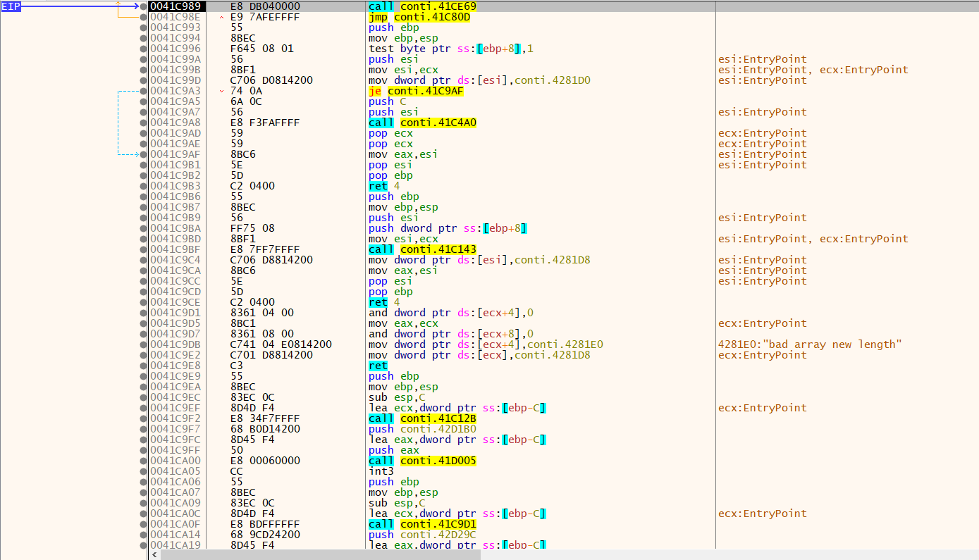Click the ret instruction at 0041C9E8
The image size is (979, 560).
(x=378, y=366)
